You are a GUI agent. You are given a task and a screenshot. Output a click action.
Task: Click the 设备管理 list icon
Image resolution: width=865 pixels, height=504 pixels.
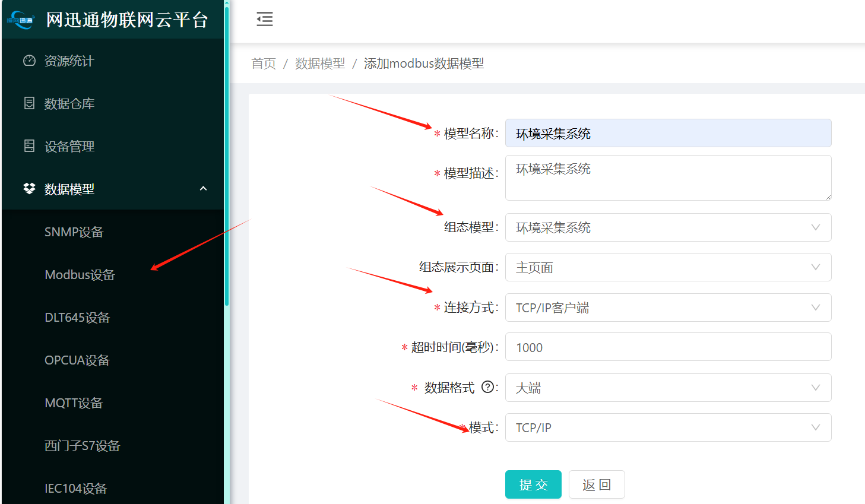[x=29, y=146]
